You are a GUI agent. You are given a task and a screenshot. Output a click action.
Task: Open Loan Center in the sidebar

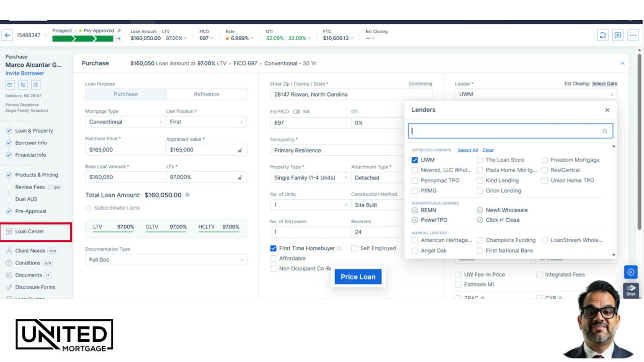pyautogui.click(x=36, y=232)
